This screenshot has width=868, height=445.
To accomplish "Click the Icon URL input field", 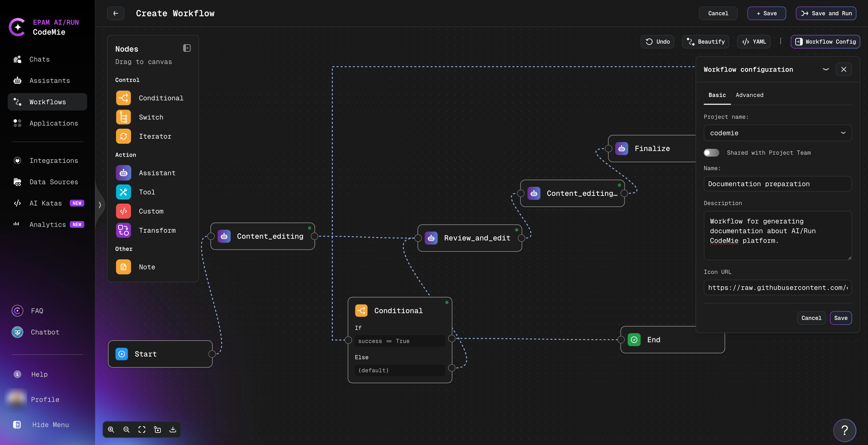I will [x=777, y=287].
